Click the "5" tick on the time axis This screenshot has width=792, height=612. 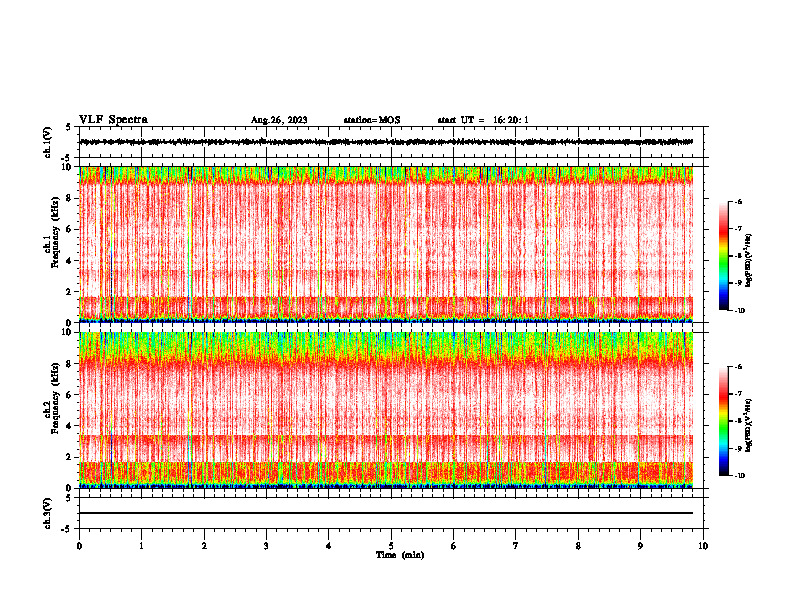[391, 546]
